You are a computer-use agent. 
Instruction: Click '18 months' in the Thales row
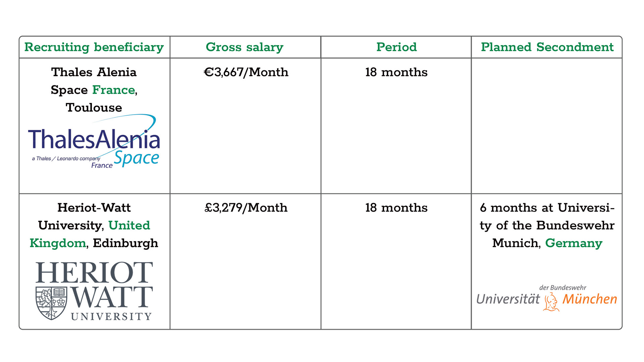point(396,72)
